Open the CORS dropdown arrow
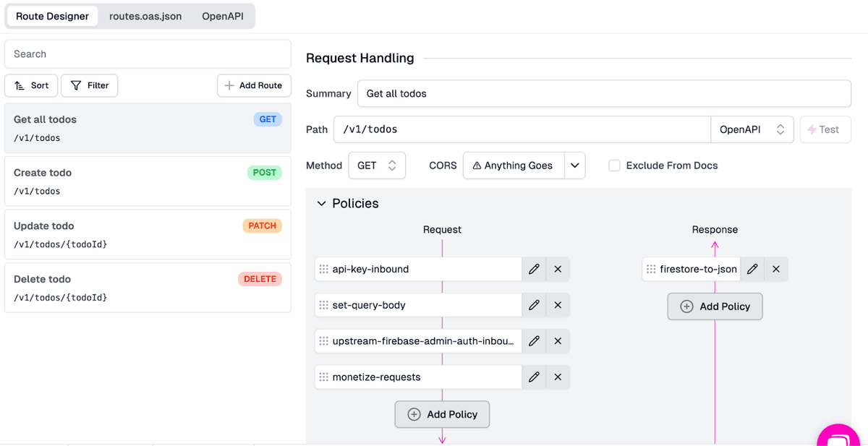 point(574,166)
